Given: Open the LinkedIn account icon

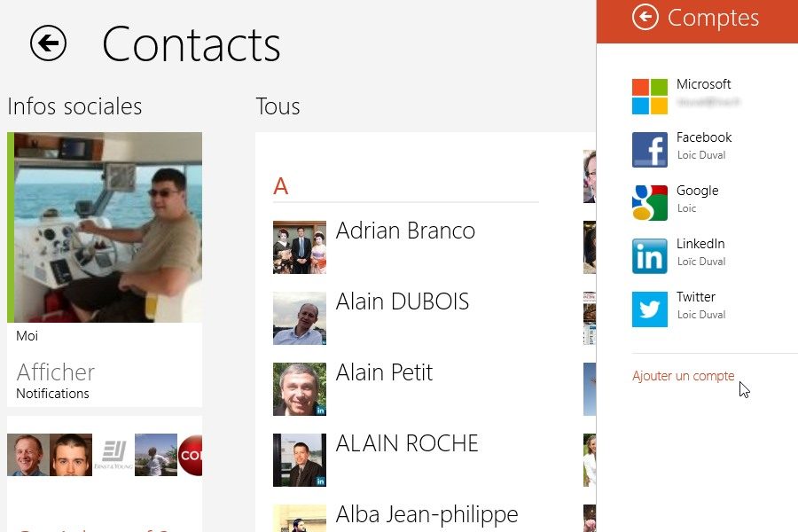Looking at the screenshot, I should (x=649, y=256).
